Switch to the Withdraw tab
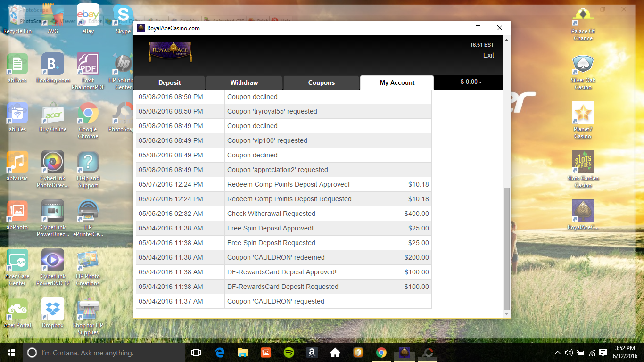This screenshot has height=362, width=644. pyautogui.click(x=244, y=82)
